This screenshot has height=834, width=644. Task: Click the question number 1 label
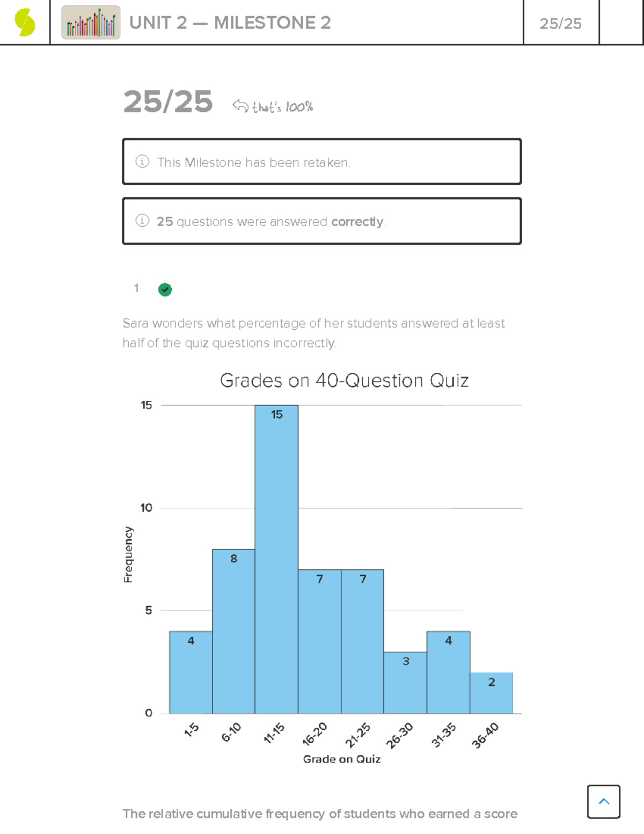point(136,288)
